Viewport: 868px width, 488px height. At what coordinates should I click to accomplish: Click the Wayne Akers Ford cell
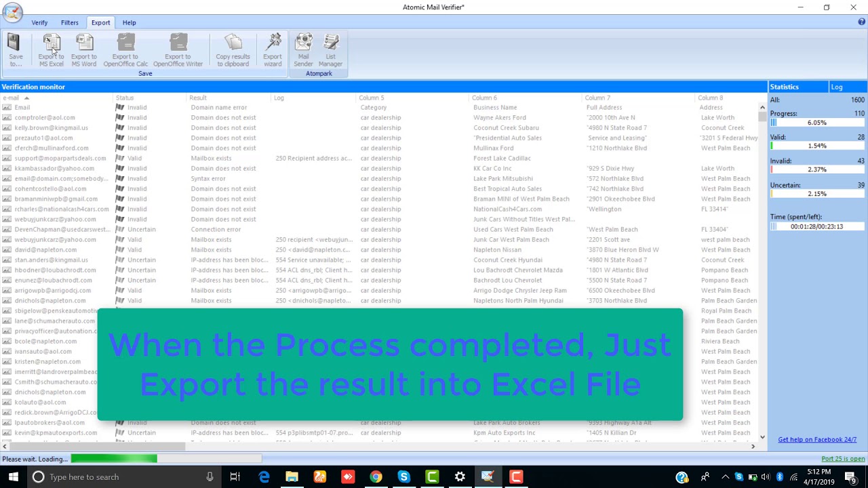pos(499,117)
